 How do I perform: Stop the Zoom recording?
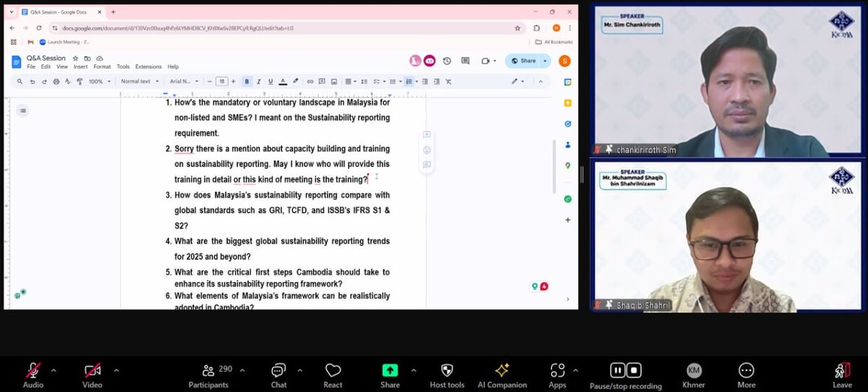tap(633, 370)
